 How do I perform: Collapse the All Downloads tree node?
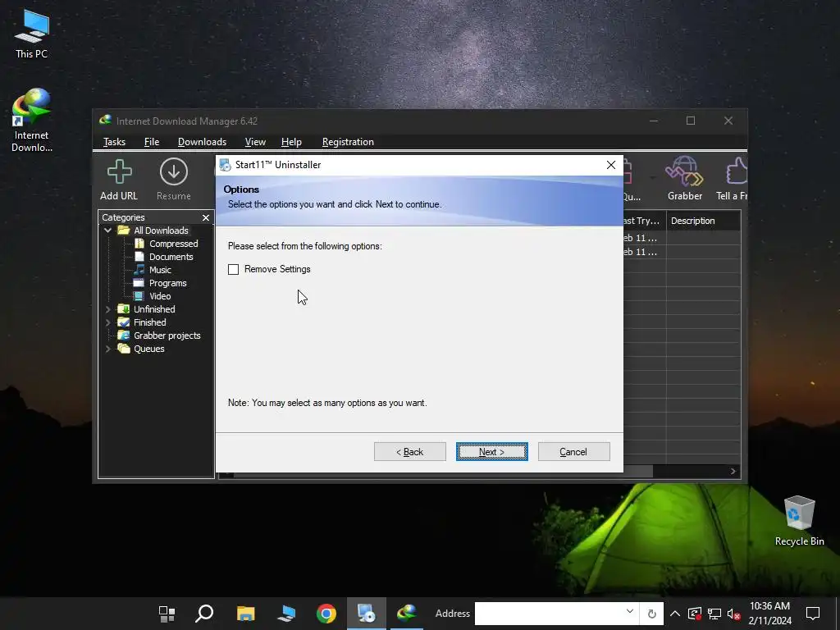[x=107, y=231]
